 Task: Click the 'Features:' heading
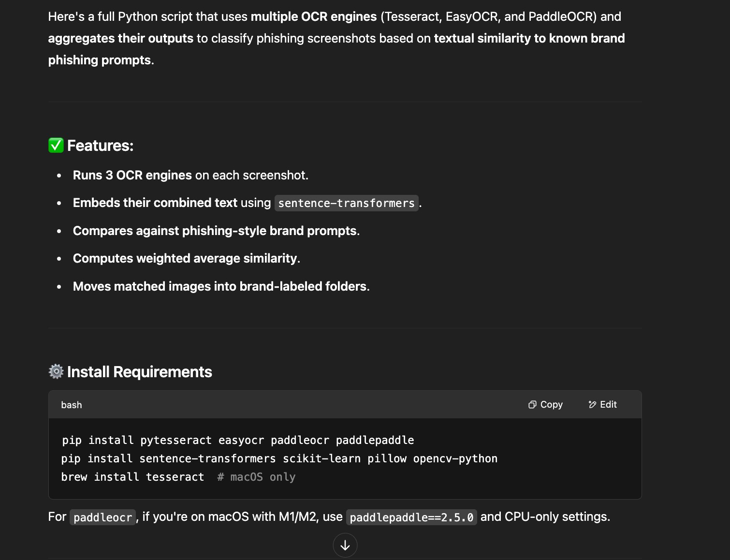tap(100, 146)
